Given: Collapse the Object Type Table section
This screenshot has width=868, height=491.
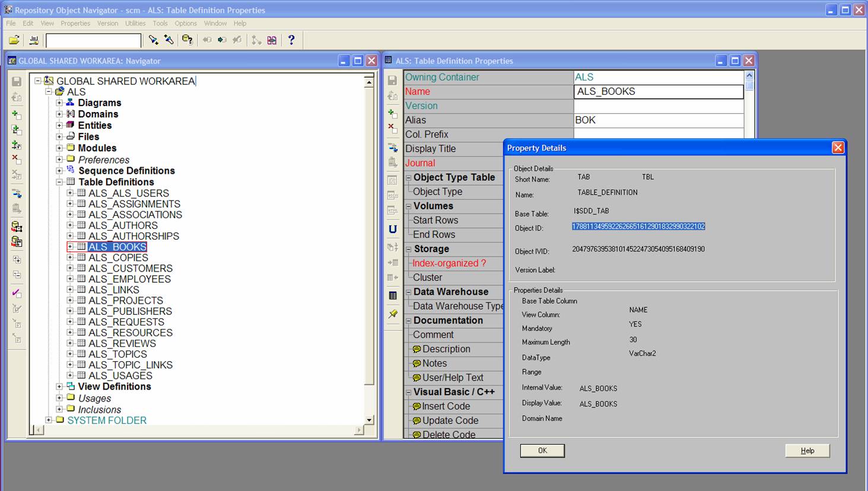Looking at the screenshot, I should 408,177.
